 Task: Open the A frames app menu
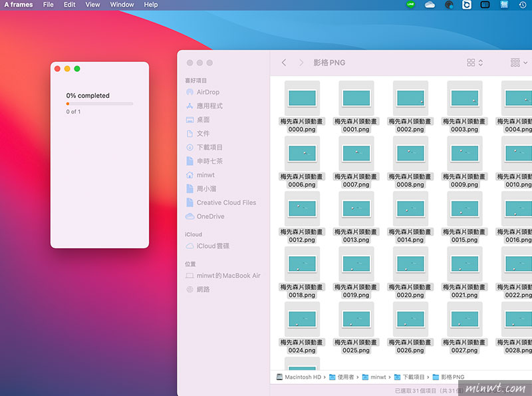19,5
